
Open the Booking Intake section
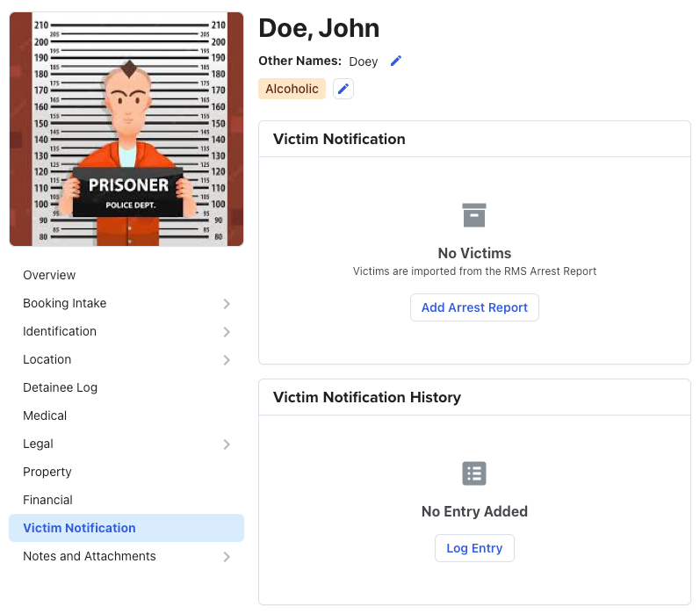126,303
